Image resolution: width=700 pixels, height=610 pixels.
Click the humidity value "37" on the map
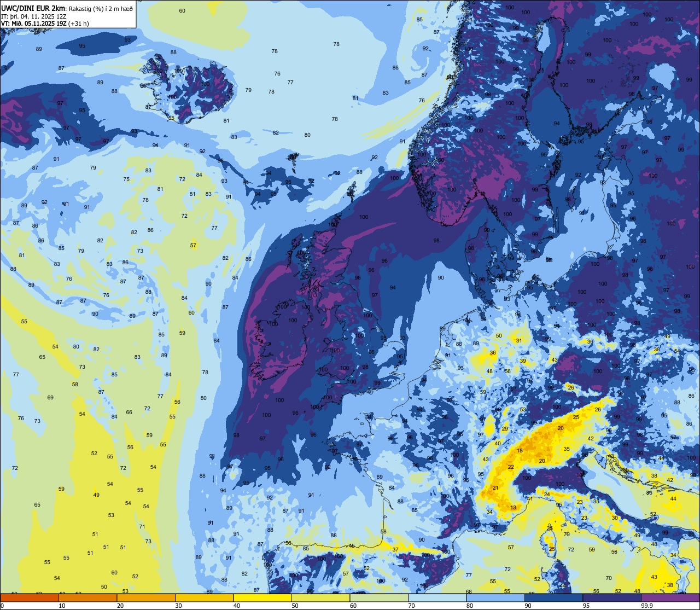tap(395, 549)
